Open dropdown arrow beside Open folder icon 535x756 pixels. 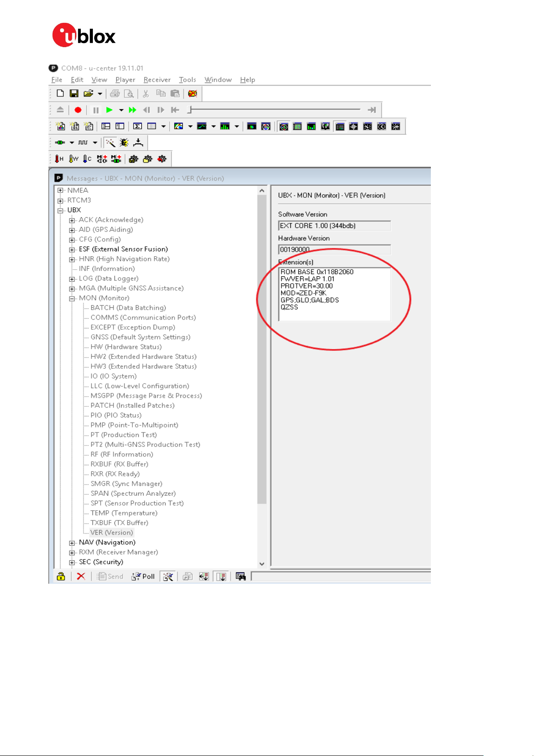point(100,94)
